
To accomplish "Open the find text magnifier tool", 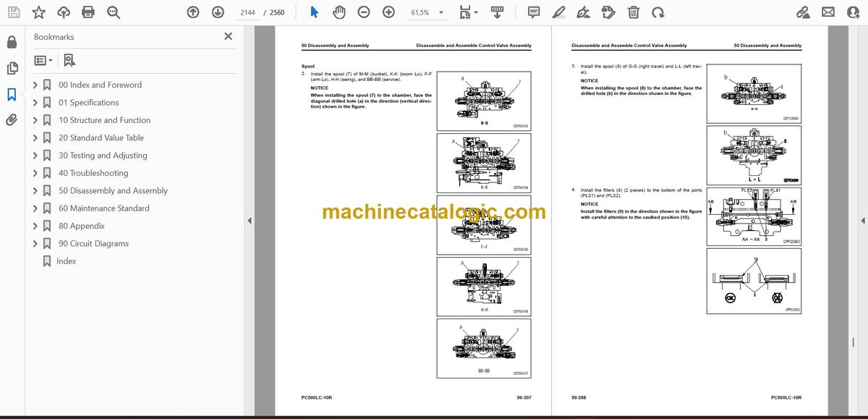I will 114,12.
